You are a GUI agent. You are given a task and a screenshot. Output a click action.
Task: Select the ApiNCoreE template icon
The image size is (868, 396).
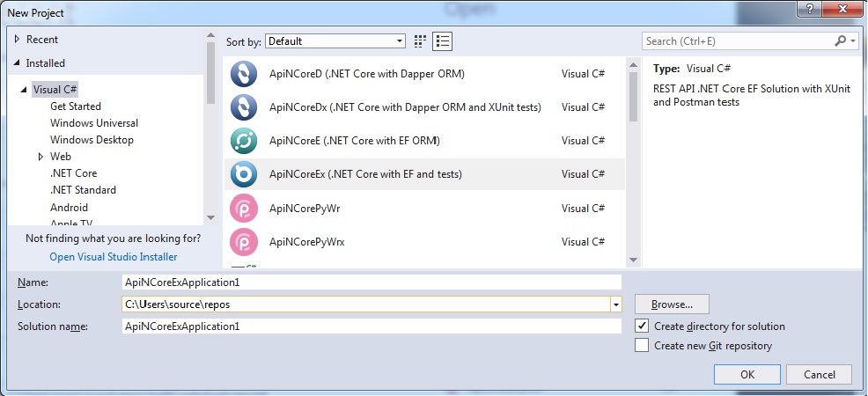pos(244,141)
